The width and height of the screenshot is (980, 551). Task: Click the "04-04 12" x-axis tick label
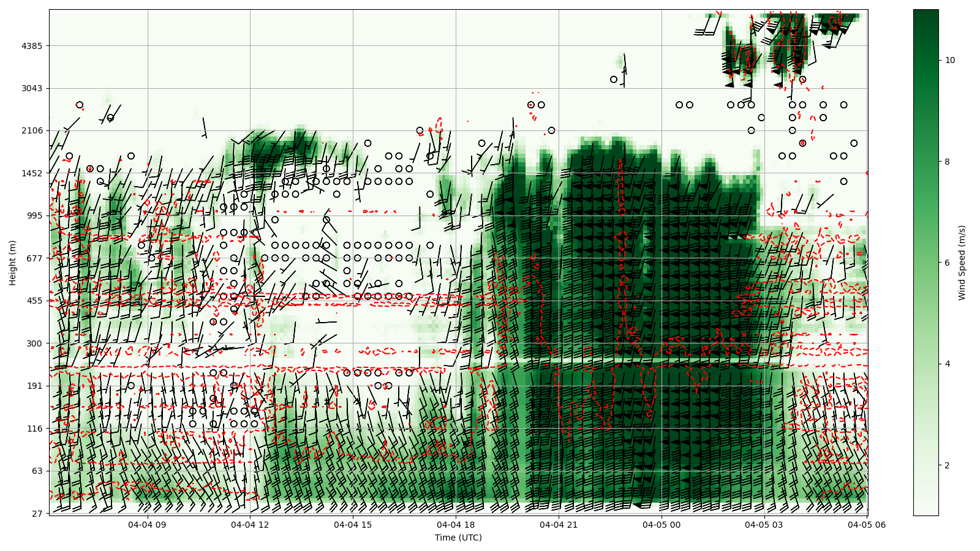tap(250, 525)
